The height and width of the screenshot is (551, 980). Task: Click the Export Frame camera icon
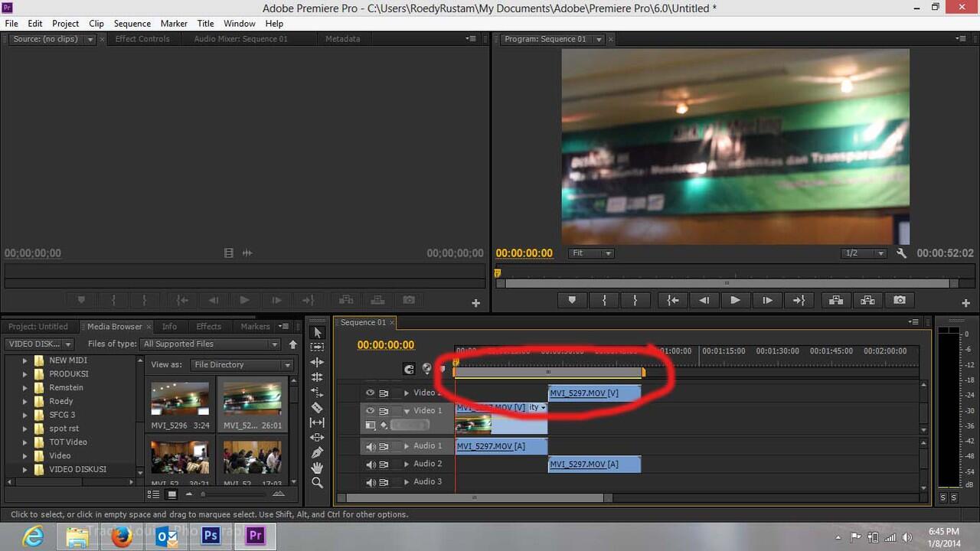click(900, 301)
